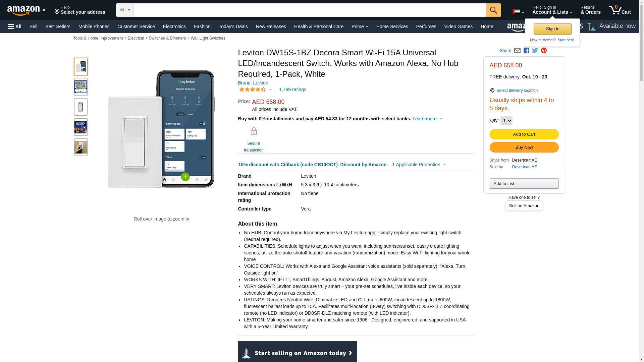
Task: Share product on Facebook
Action: pyautogui.click(x=526, y=51)
